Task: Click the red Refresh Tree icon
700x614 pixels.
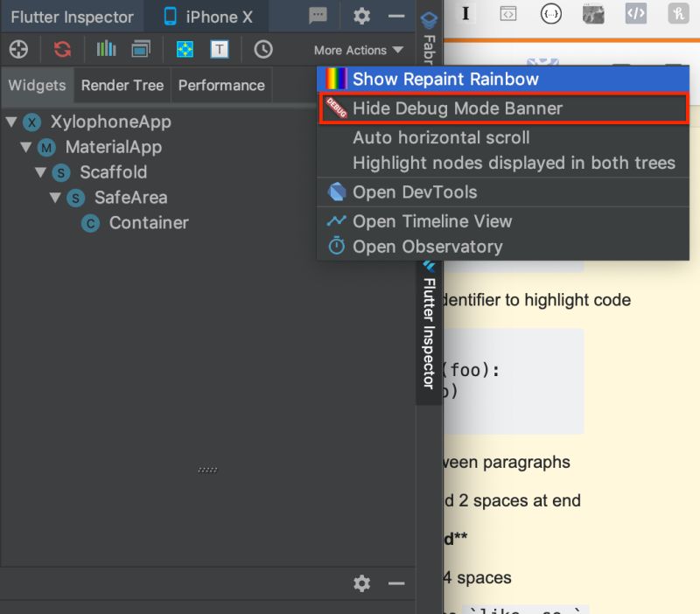Action: pos(62,49)
